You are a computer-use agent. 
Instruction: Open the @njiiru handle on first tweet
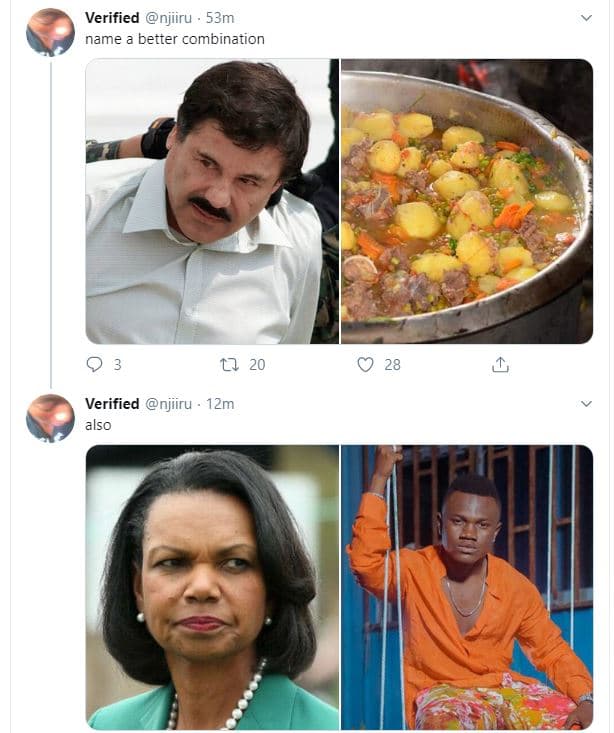point(172,18)
